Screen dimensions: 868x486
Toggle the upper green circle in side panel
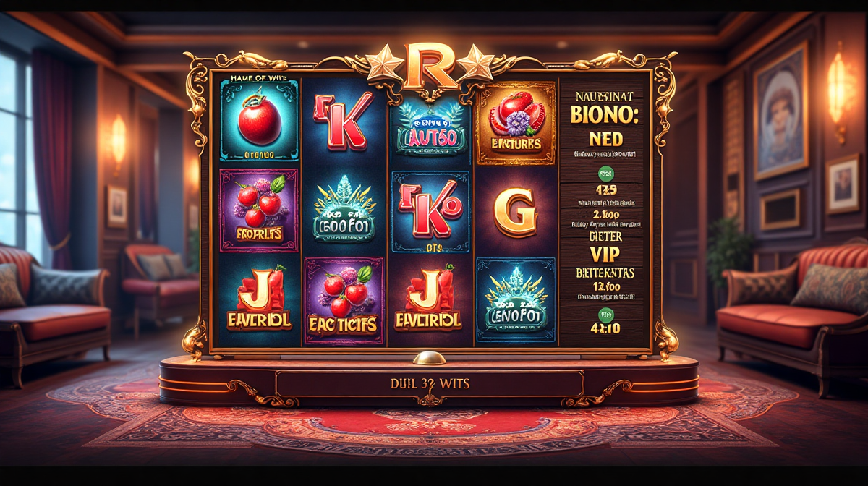[604, 173]
